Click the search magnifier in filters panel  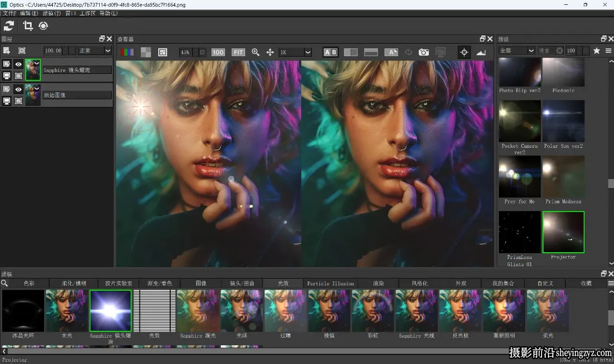pyautogui.click(x=4, y=283)
